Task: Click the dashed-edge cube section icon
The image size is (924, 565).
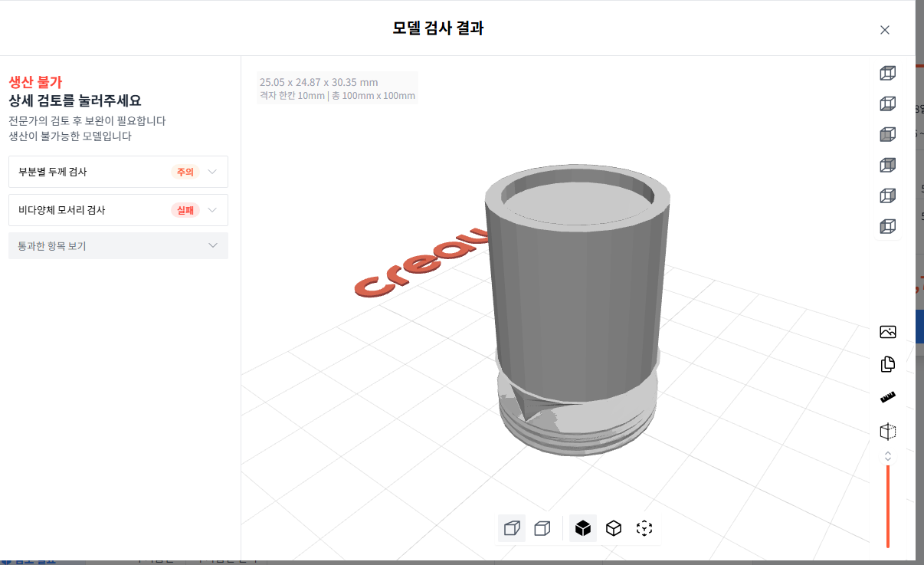Action: [888, 432]
